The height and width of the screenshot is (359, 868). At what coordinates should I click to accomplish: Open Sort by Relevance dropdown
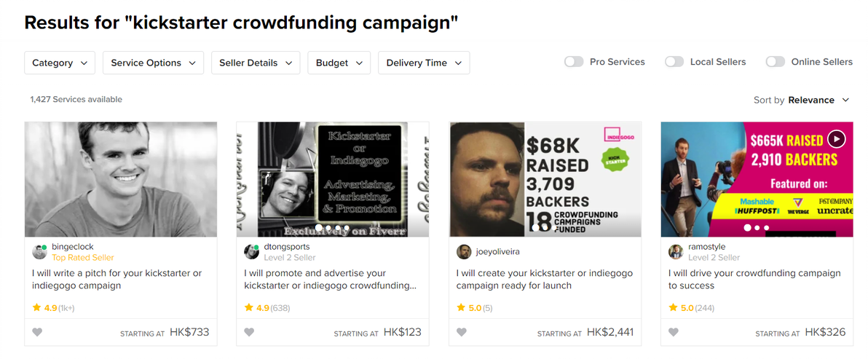pyautogui.click(x=801, y=100)
